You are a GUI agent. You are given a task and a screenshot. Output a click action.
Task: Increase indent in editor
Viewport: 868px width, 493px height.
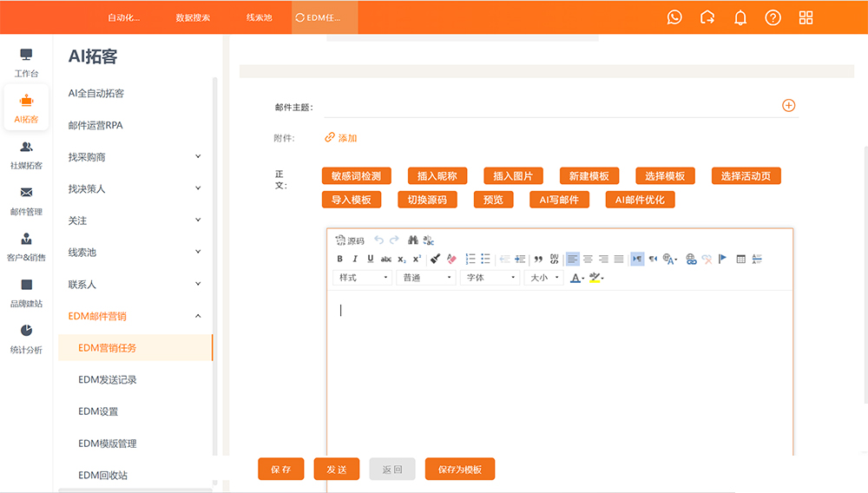520,259
